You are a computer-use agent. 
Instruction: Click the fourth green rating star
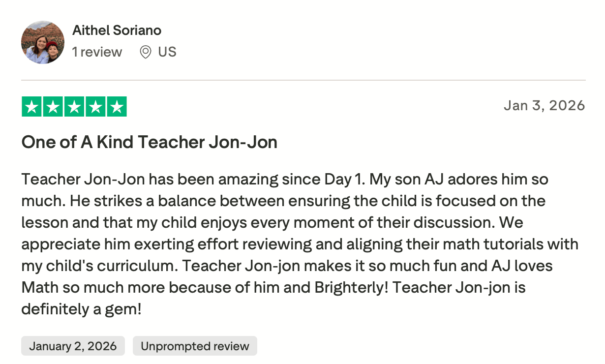click(x=95, y=107)
